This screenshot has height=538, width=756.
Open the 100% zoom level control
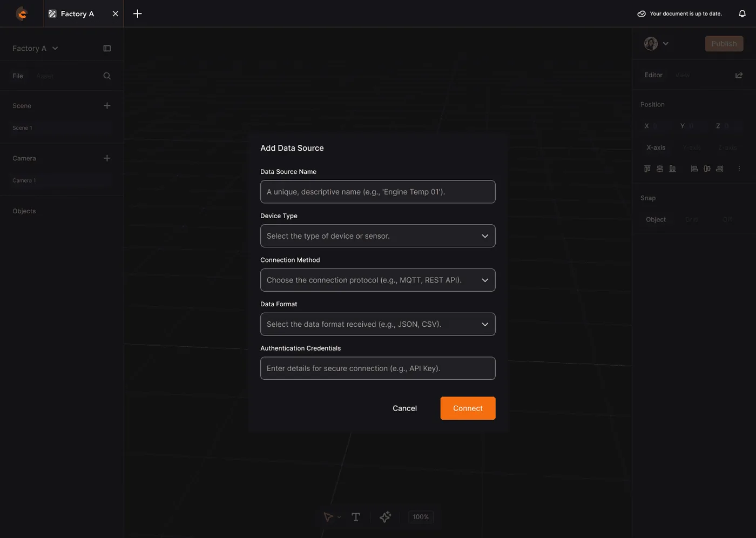(421, 517)
